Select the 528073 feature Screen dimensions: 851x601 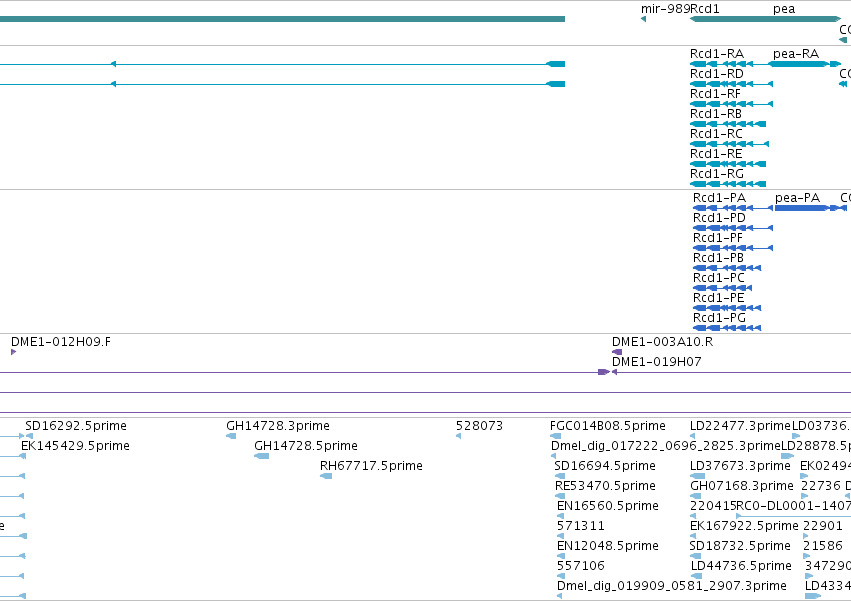click(x=479, y=426)
